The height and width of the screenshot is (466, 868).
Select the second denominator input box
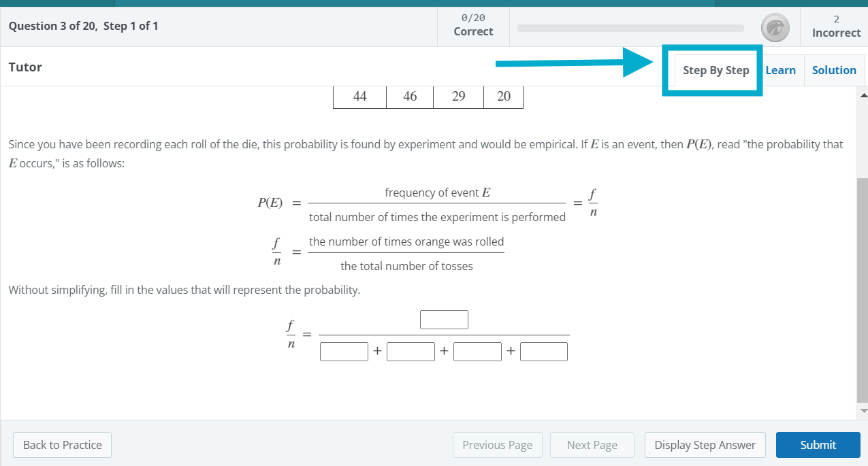point(411,352)
